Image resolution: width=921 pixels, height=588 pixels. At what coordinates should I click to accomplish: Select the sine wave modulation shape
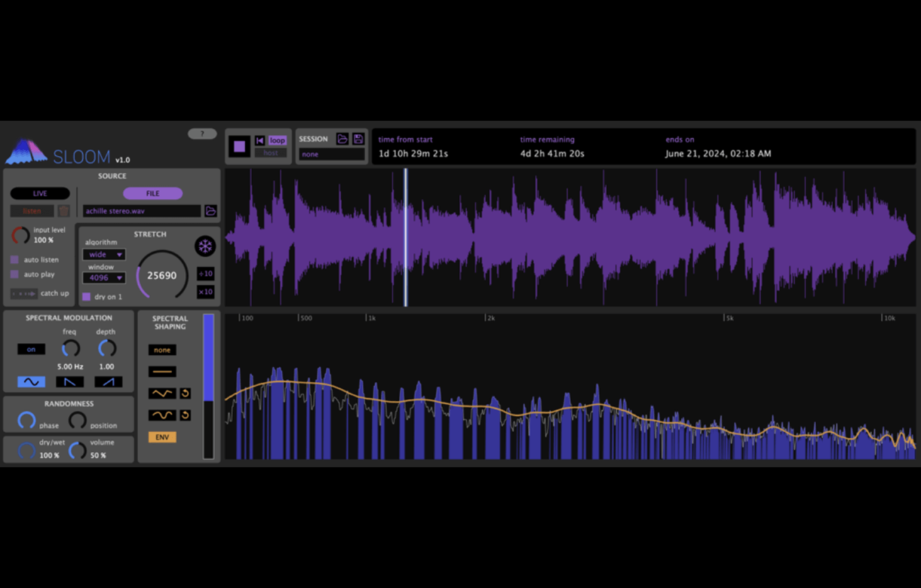coord(31,382)
